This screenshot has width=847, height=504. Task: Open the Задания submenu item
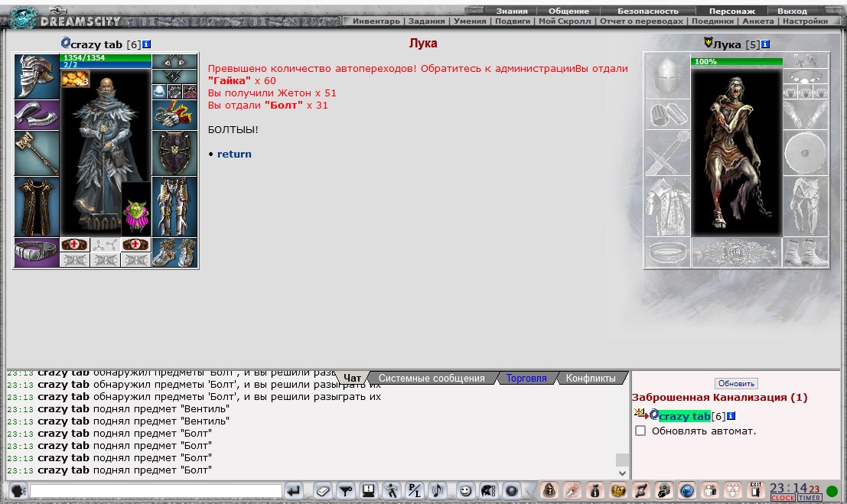click(427, 21)
